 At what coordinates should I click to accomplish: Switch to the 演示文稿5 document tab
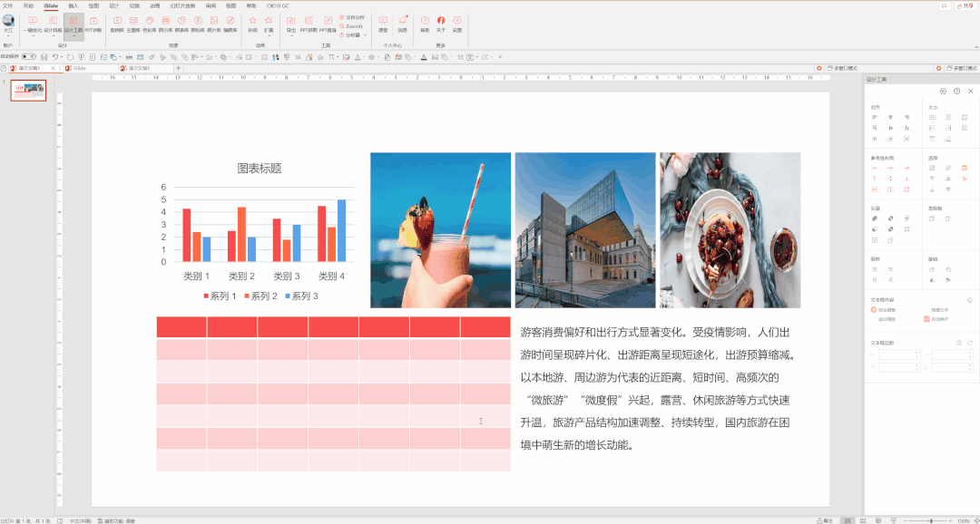click(145, 68)
